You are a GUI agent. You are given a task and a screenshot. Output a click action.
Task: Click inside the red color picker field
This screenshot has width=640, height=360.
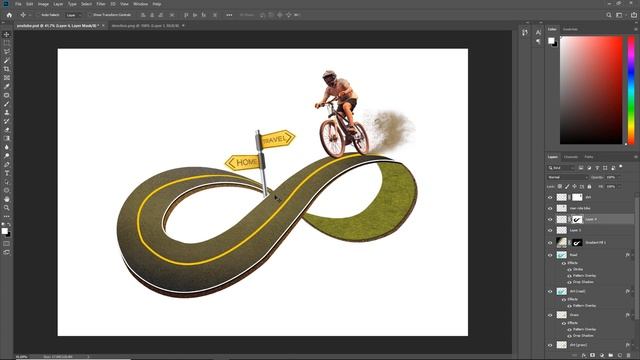pos(591,90)
